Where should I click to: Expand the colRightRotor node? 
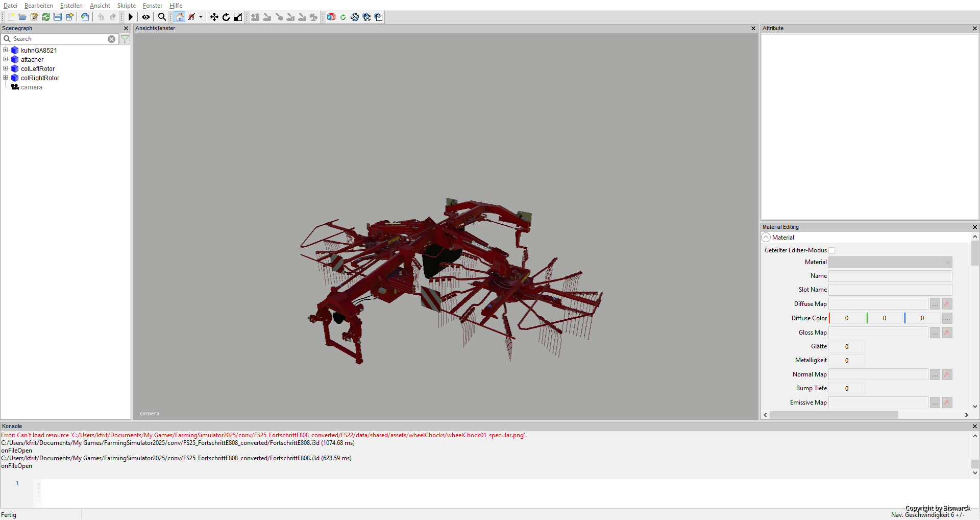point(6,78)
